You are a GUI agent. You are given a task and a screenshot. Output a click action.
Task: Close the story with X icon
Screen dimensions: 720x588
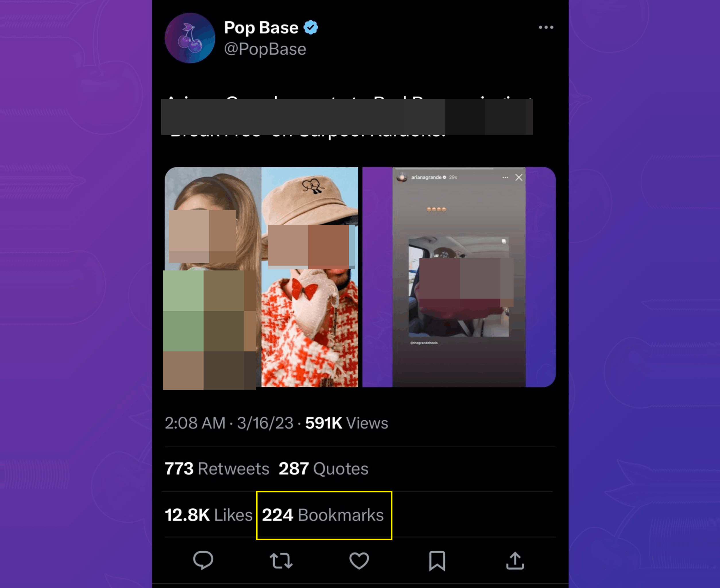[518, 177]
